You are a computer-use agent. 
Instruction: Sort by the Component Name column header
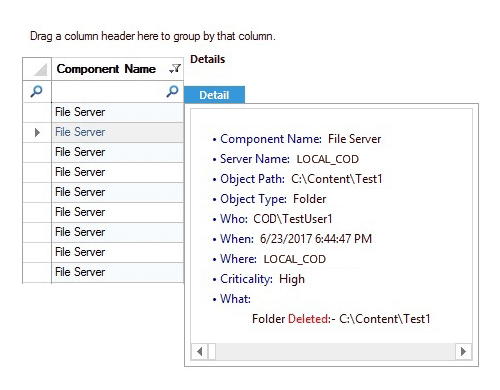tap(106, 69)
